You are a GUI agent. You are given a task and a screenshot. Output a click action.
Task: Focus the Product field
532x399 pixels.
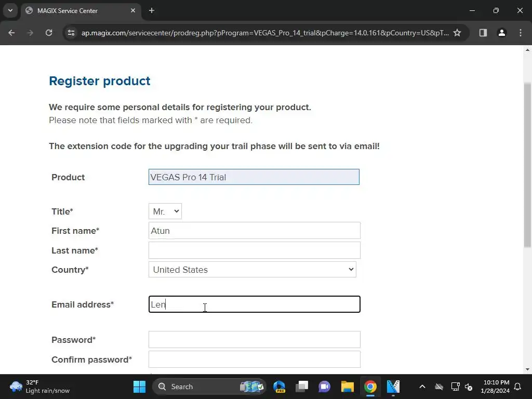coord(254,177)
